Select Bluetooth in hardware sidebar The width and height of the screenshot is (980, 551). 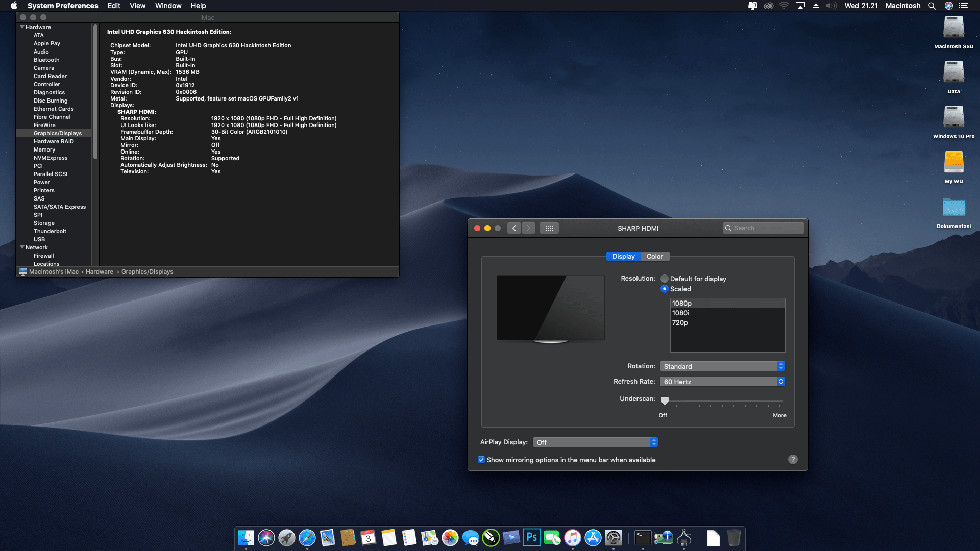[x=46, y=60]
